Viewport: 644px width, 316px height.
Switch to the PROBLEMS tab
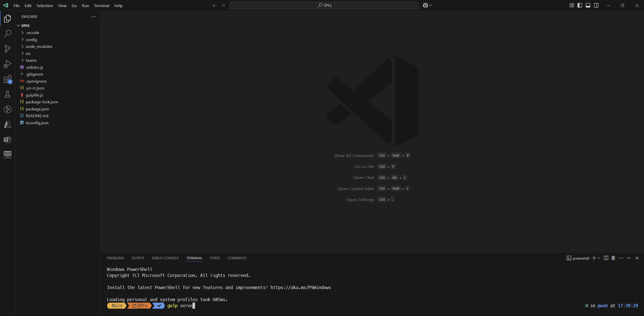click(x=115, y=258)
